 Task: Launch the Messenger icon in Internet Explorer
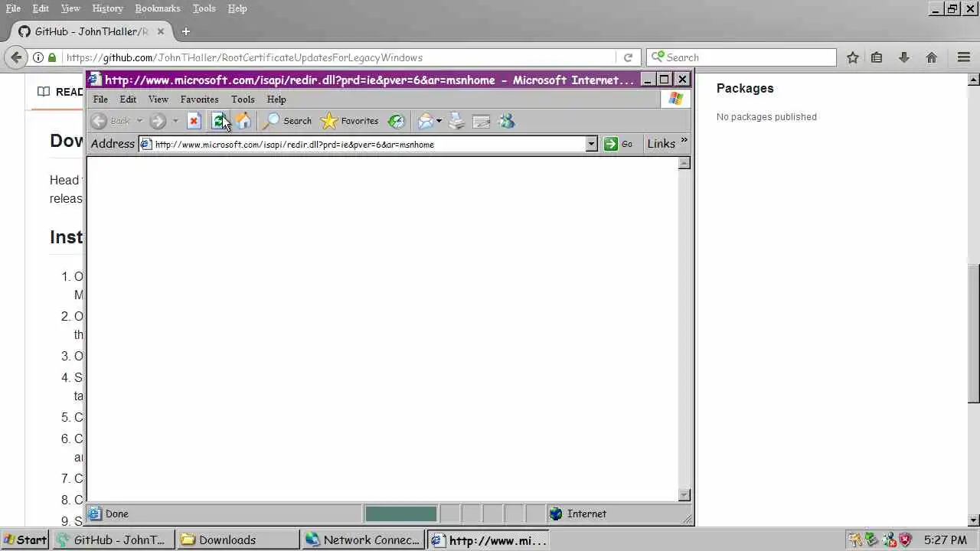pyautogui.click(x=507, y=121)
